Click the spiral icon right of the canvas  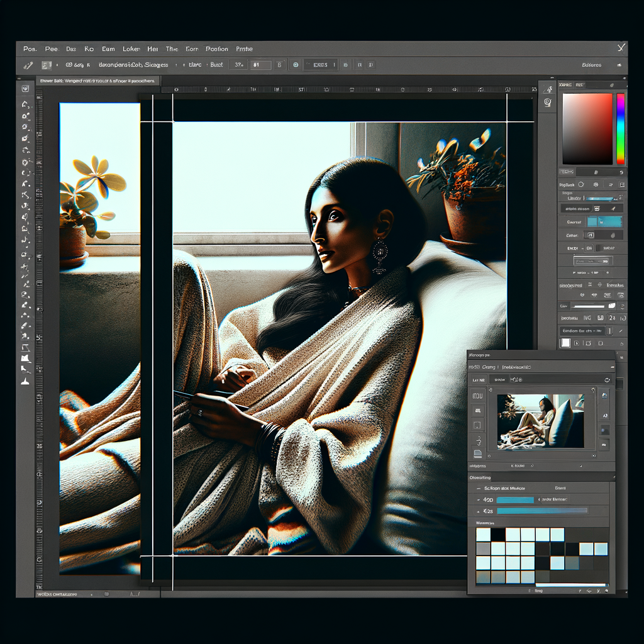click(x=547, y=101)
